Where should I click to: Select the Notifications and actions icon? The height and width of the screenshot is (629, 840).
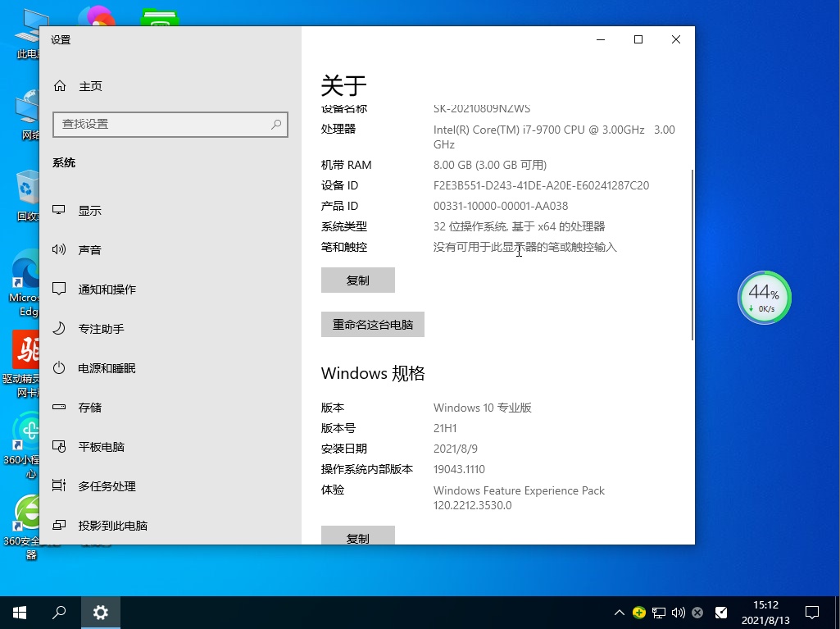click(59, 289)
